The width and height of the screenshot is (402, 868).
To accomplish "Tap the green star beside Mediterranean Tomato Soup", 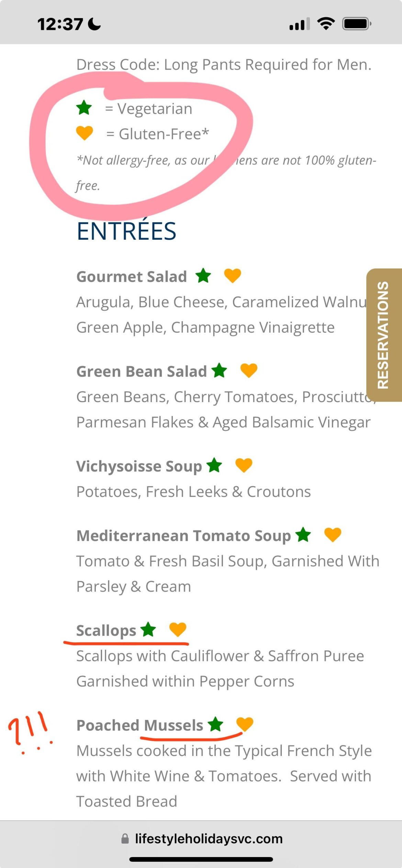I will pyautogui.click(x=303, y=535).
